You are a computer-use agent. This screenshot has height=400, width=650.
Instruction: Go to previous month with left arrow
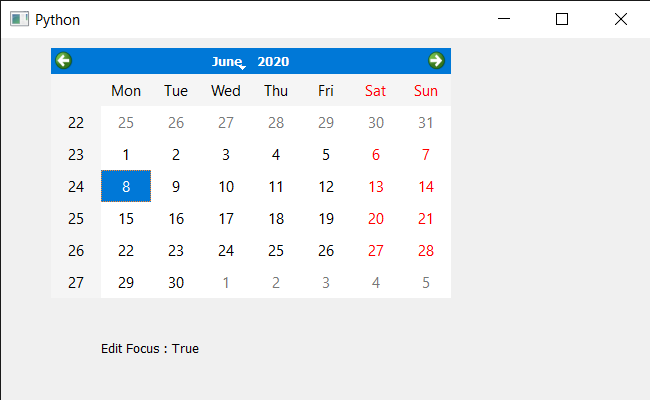coord(63,61)
